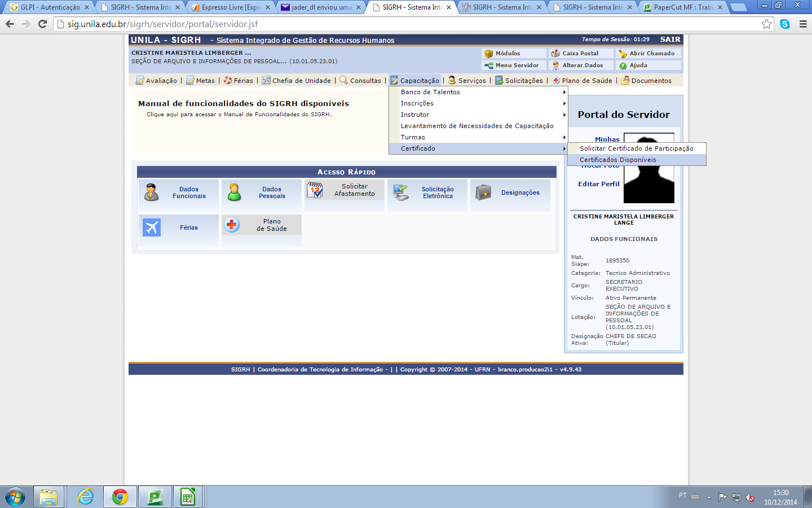Screen dimensions: 812x508
Task: Select Levantamento de Necessidades de Capacitação
Action: (x=478, y=126)
